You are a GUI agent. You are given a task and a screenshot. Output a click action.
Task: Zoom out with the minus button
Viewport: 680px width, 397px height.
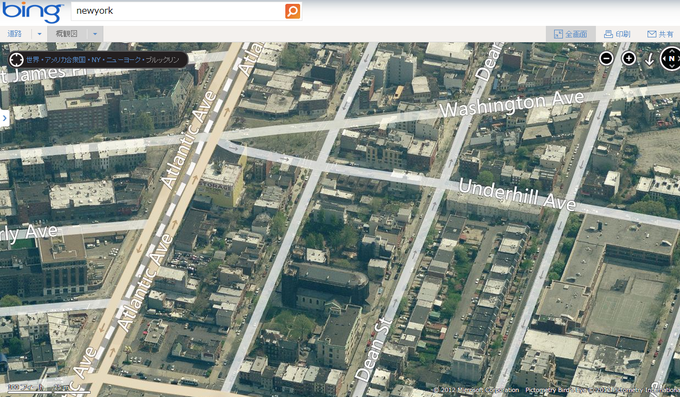(x=606, y=58)
